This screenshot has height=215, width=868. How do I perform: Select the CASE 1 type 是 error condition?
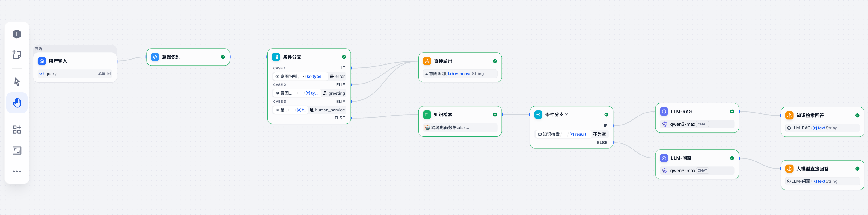point(309,76)
